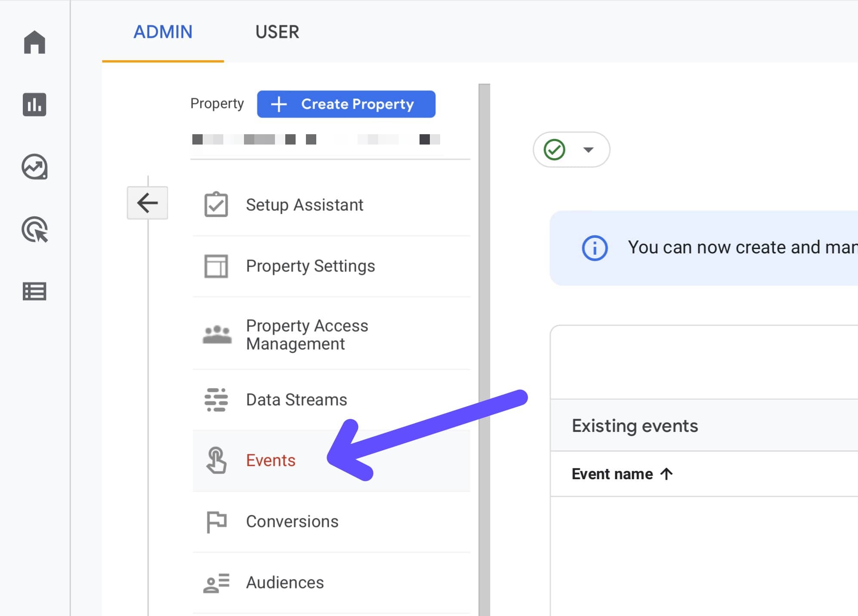Image resolution: width=858 pixels, height=616 pixels.
Task: Click the Data Streams icon
Action: click(216, 399)
